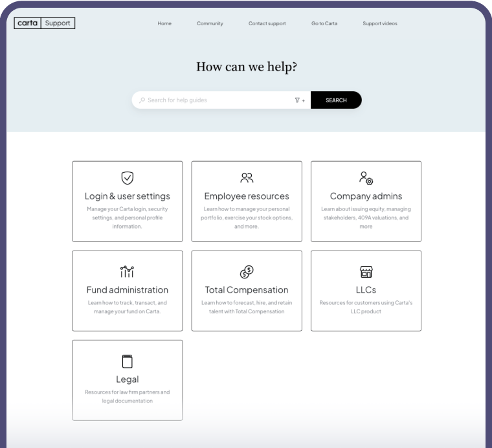
Task: Click the Carta's LLC product description
Action: 366,307
